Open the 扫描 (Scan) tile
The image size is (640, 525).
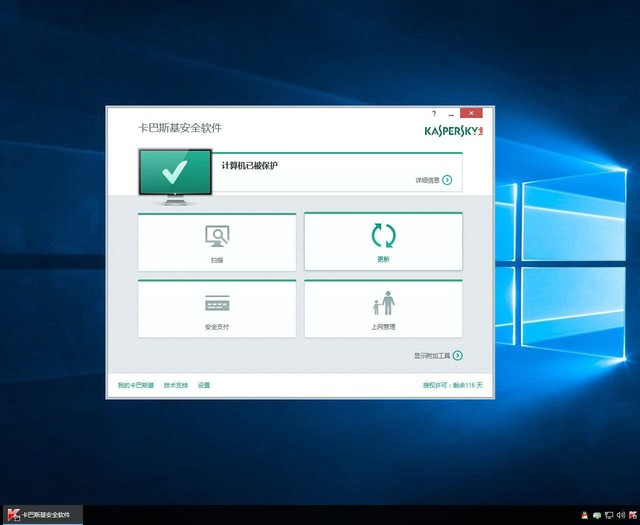pyautogui.click(x=217, y=242)
